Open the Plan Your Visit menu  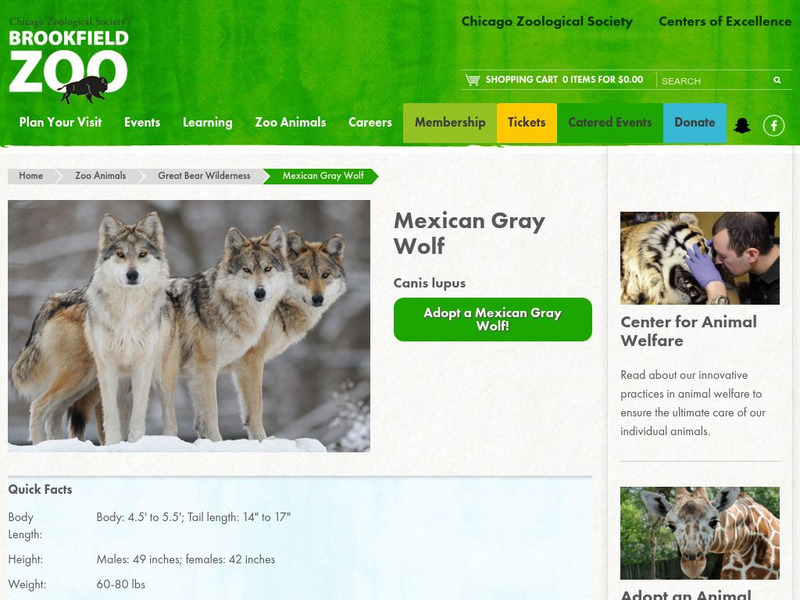click(61, 122)
